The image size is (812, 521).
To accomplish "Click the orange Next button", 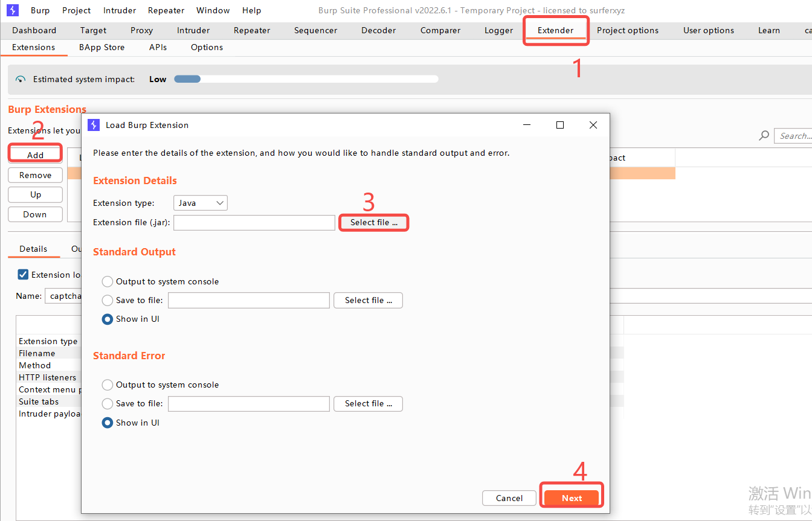I will (572, 498).
